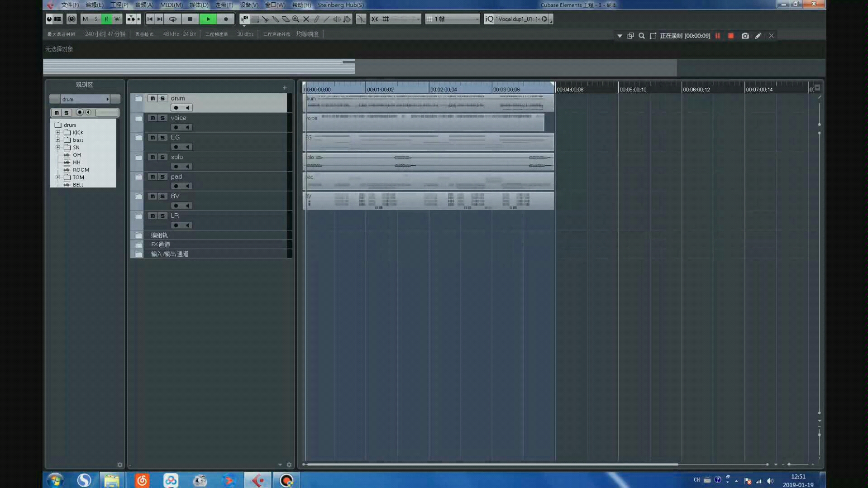Click the transport Stop button
Screen dimensions: 868x488
click(x=190, y=19)
